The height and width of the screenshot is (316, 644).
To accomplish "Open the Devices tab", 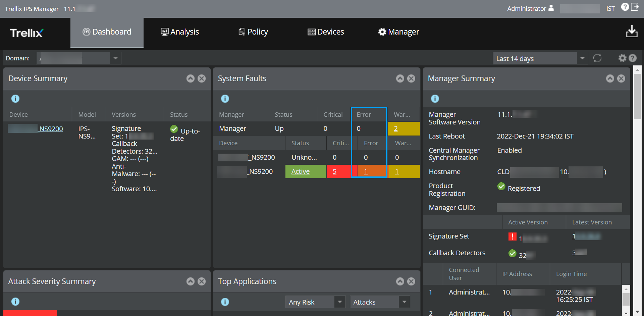I will [326, 32].
